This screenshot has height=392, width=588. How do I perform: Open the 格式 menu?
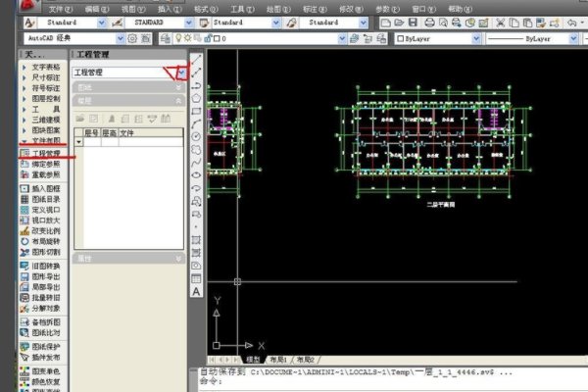(x=202, y=8)
